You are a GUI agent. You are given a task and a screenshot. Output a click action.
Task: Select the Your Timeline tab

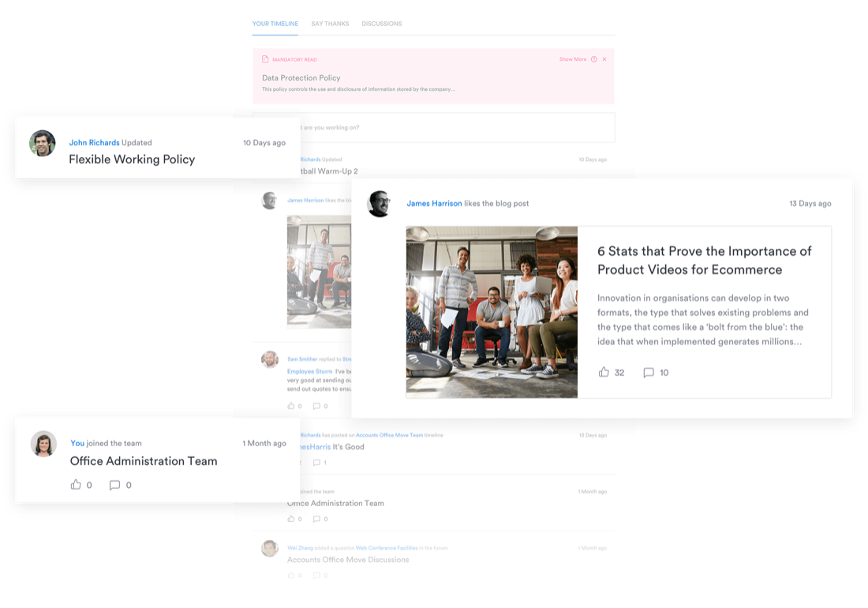pos(275,24)
